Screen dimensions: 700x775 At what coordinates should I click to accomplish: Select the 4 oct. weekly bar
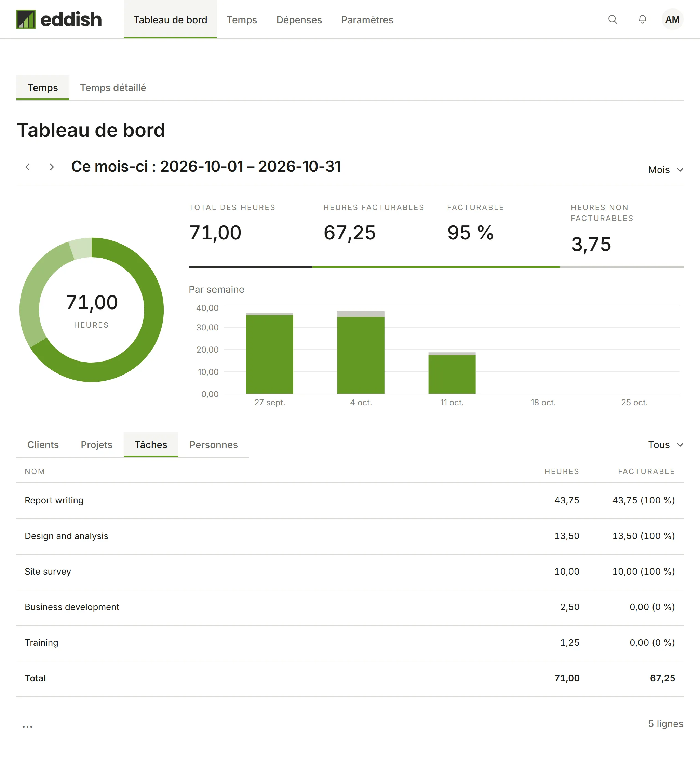click(x=361, y=352)
